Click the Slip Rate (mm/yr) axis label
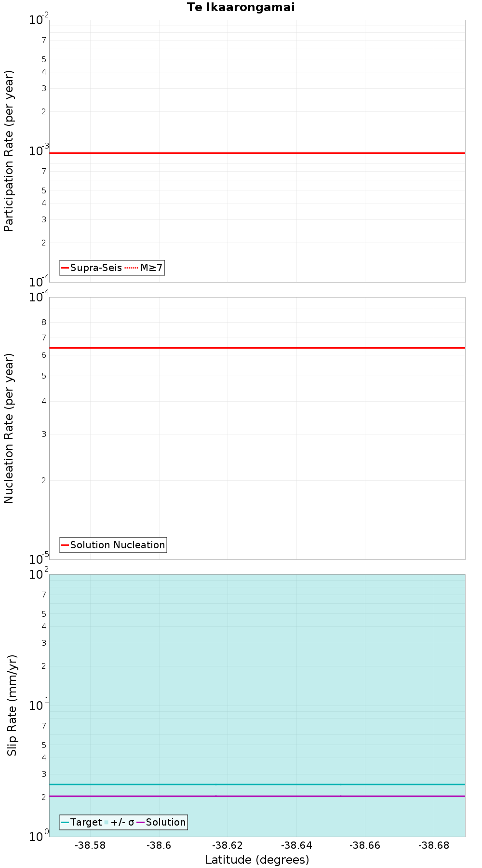The image size is (482, 868). [x=12, y=705]
